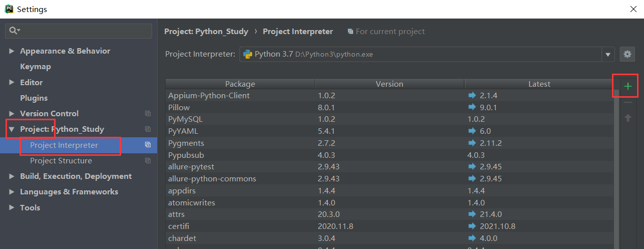644x249 pixels.
Task: Click the PyCharm logo in title bar
Action: [9, 9]
